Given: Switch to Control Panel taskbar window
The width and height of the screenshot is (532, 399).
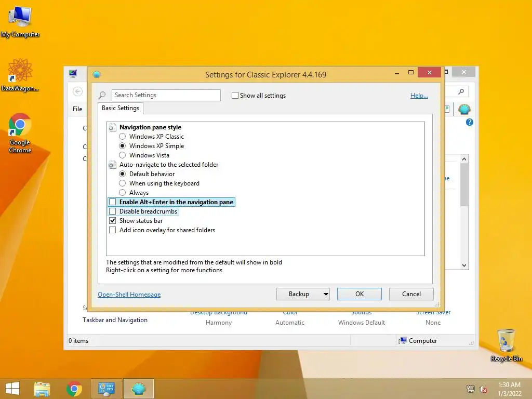Looking at the screenshot, I should (x=106, y=389).
